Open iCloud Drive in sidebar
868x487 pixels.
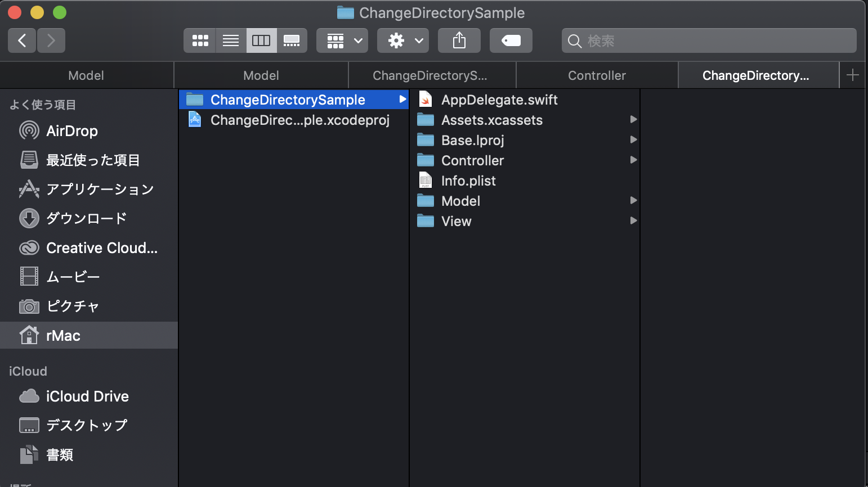tap(87, 396)
